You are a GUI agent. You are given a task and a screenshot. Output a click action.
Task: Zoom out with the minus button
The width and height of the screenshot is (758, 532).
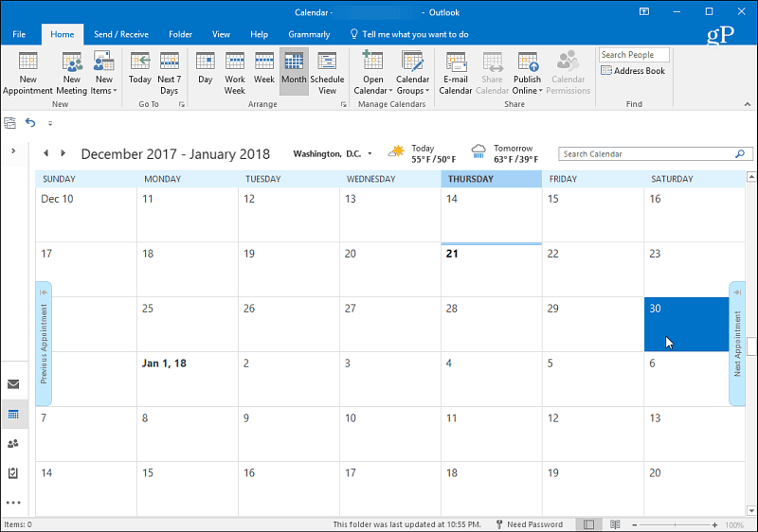tap(635, 524)
